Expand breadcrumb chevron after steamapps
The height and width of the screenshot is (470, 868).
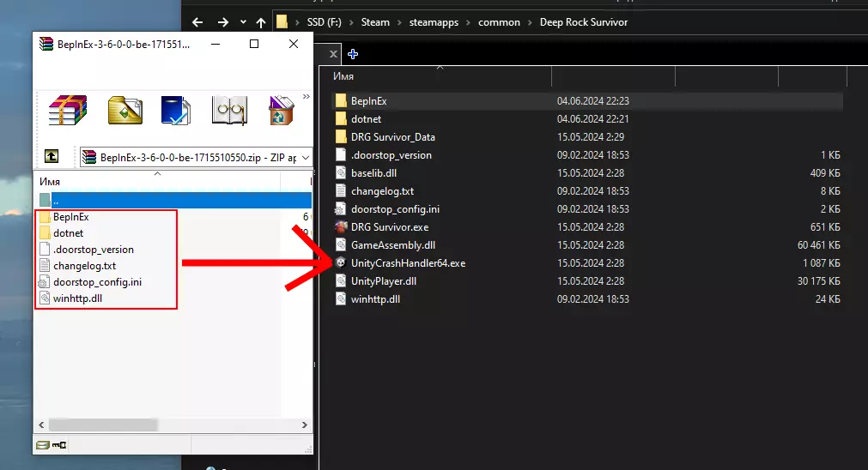pyautogui.click(x=468, y=22)
